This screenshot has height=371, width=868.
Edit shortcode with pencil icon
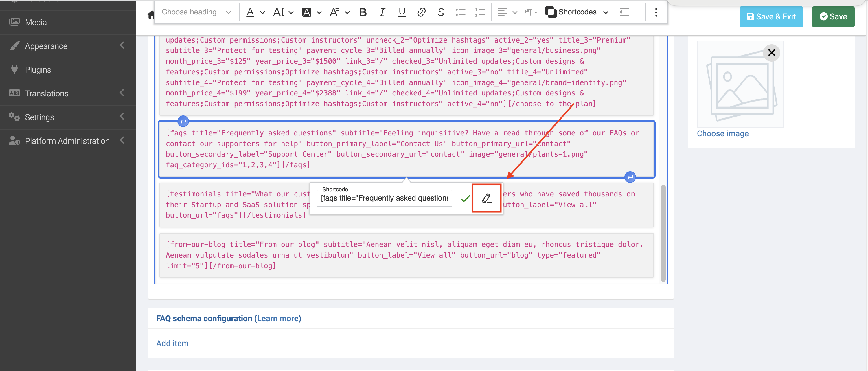tap(487, 198)
